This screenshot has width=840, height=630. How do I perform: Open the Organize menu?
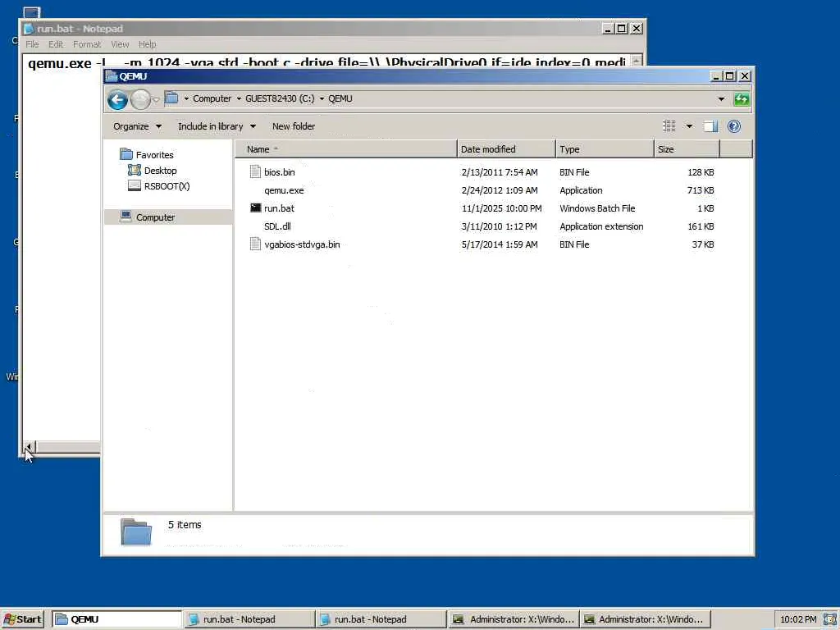coord(137,126)
